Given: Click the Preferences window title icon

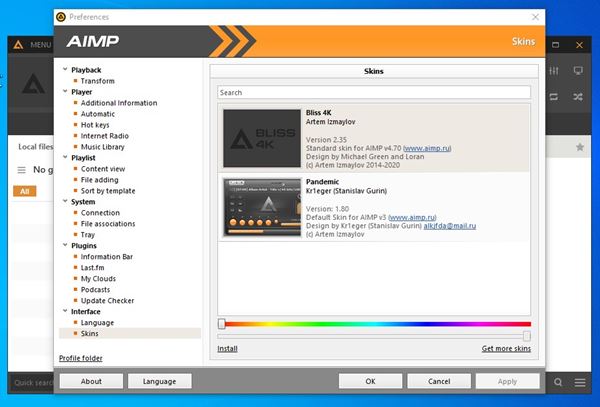Looking at the screenshot, I should click(61, 17).
